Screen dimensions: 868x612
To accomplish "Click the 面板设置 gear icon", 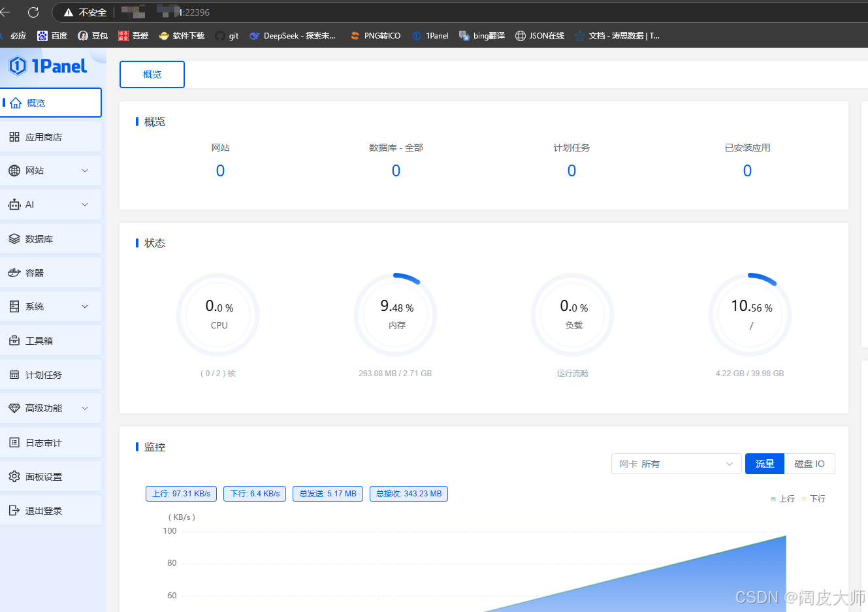I will 14,477.
